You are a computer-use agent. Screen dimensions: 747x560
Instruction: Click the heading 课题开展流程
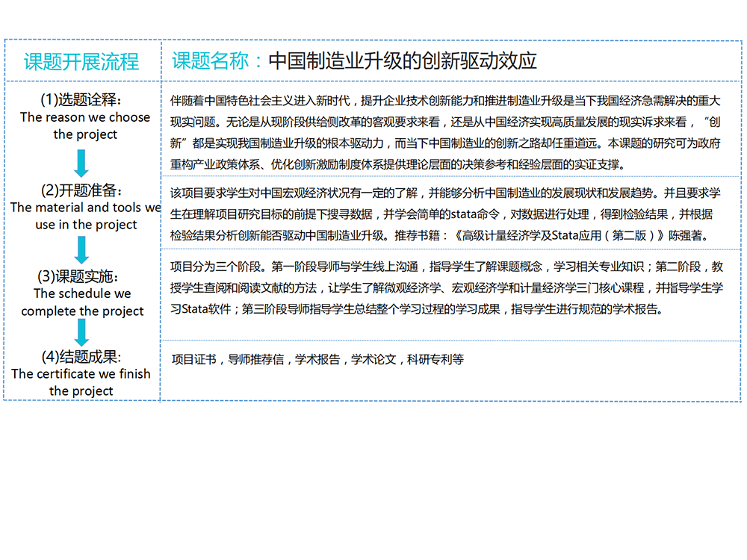[x=81, y=62]
